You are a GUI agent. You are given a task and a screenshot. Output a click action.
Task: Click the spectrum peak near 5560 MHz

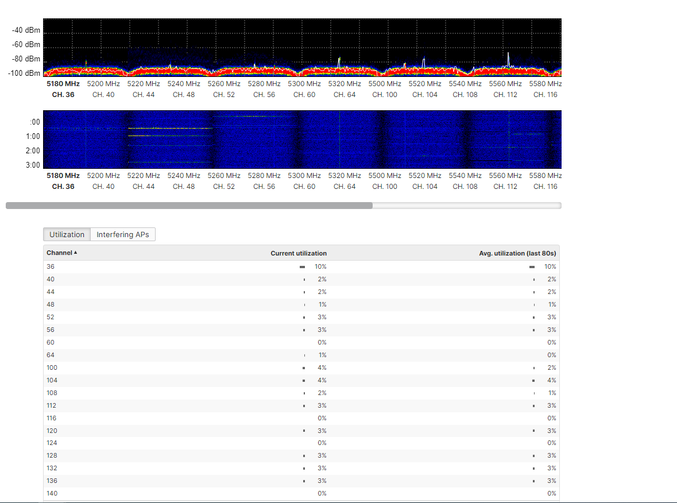pos(508,60)
